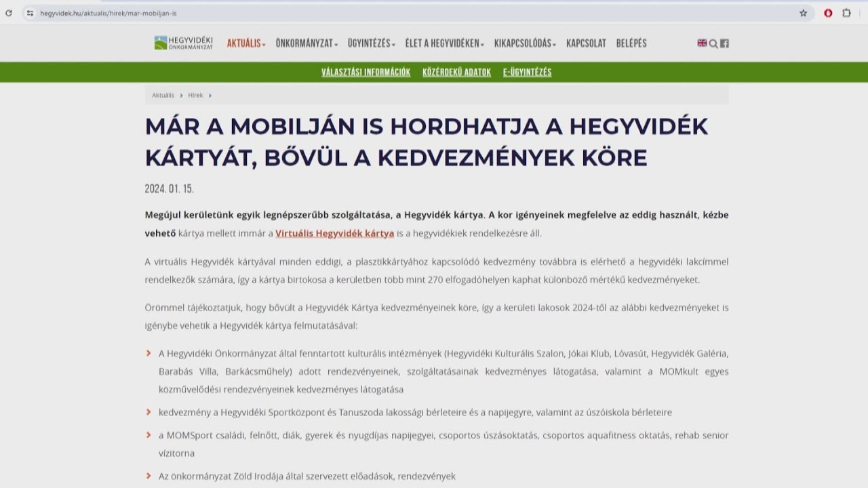Go to Hírek breadcrumb
868x488 pixels.
coord(195,96)
